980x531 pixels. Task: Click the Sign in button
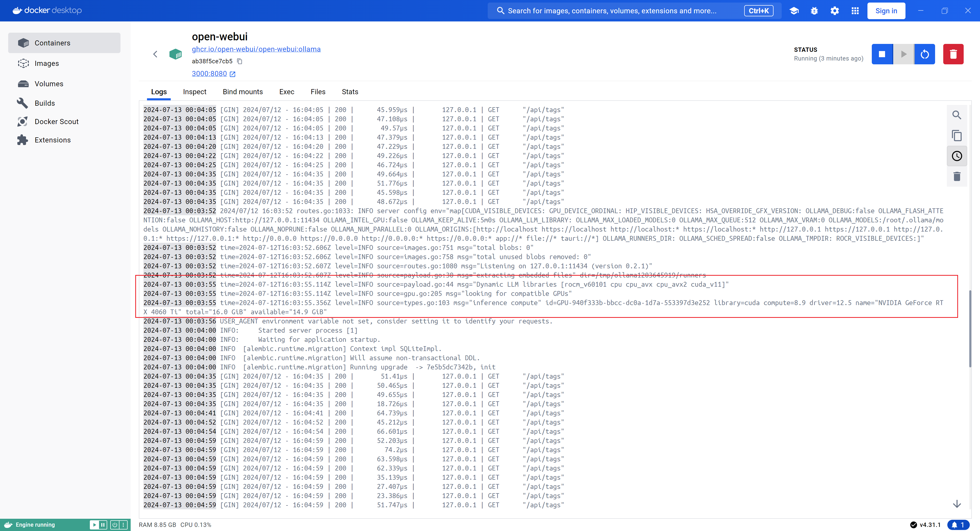point(886,11)
